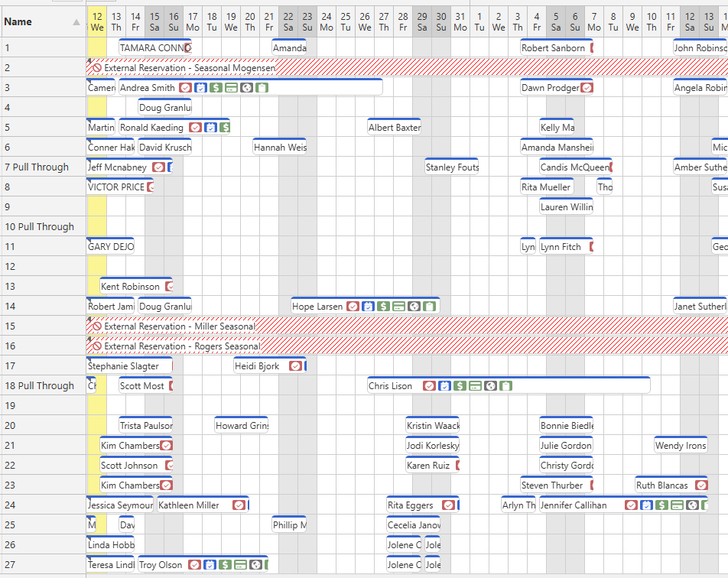Click credit card icon on Troy Olson reservation
Screen dimensions: 728x578
click(240, 565)
